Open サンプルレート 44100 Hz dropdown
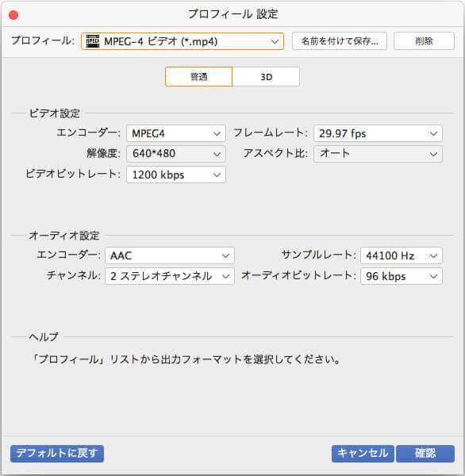The height and width of the screenshot is (476, 465). click(402, 255)
